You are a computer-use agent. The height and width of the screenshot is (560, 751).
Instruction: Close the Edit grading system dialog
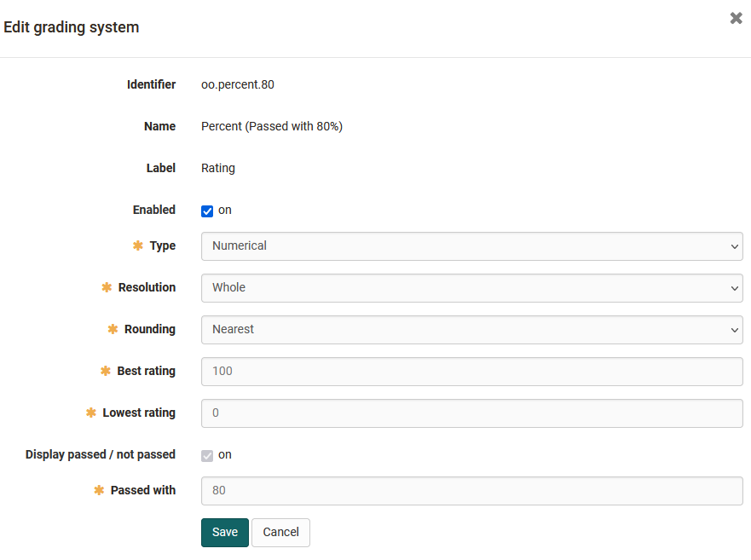click(x=736, y=18)
